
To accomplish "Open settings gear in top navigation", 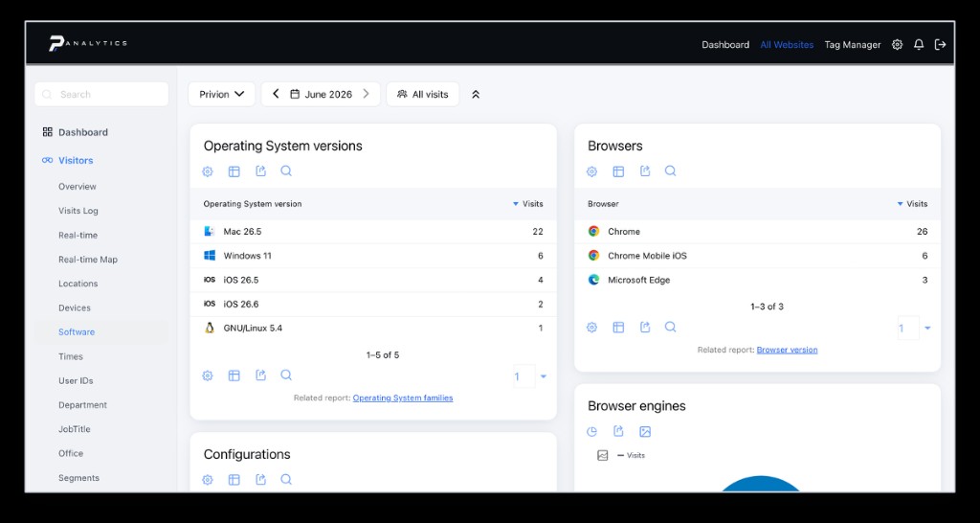I will (897, 44).
